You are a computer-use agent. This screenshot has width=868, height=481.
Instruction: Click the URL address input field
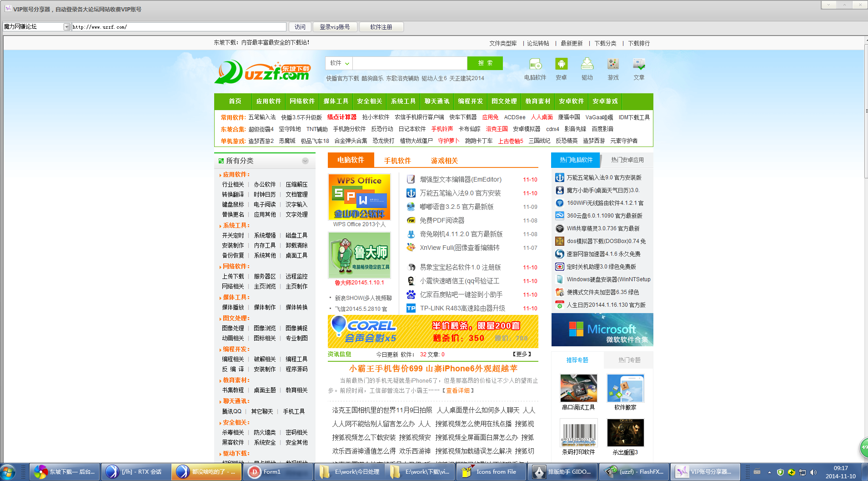point(179,27)
